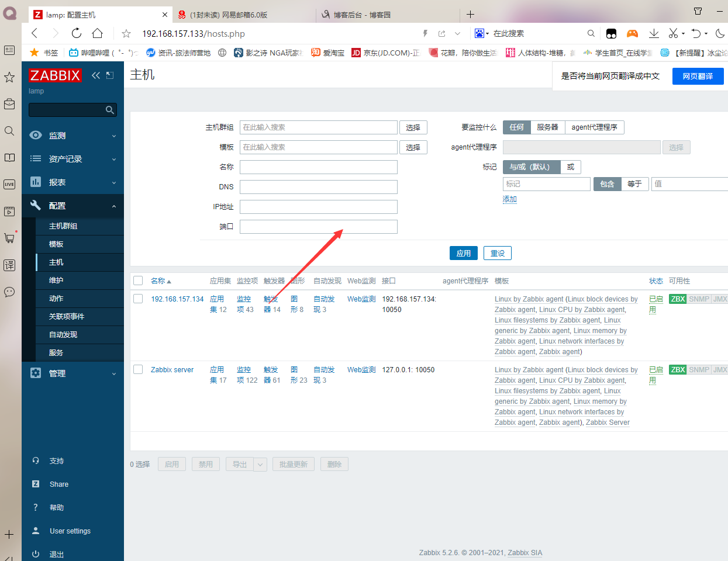Screen dimensions: 728x561
Task: Click the Zabbix logo in the sidebar
Action: pos(55,75)
